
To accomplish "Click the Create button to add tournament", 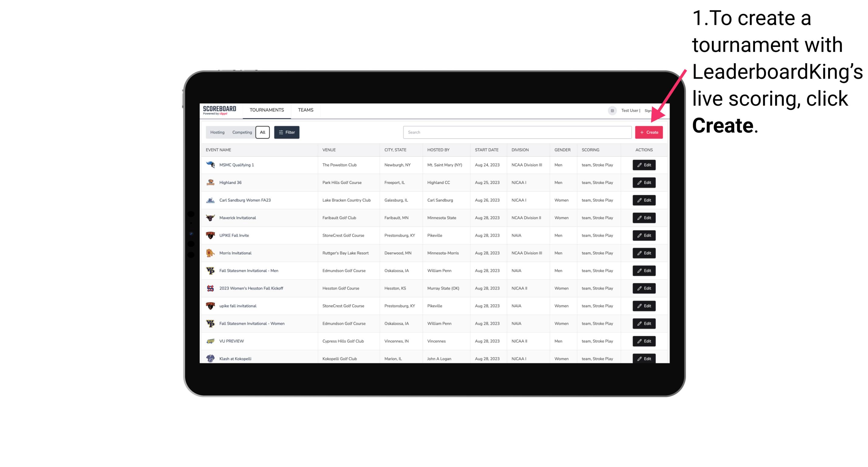I will [649, 132].
